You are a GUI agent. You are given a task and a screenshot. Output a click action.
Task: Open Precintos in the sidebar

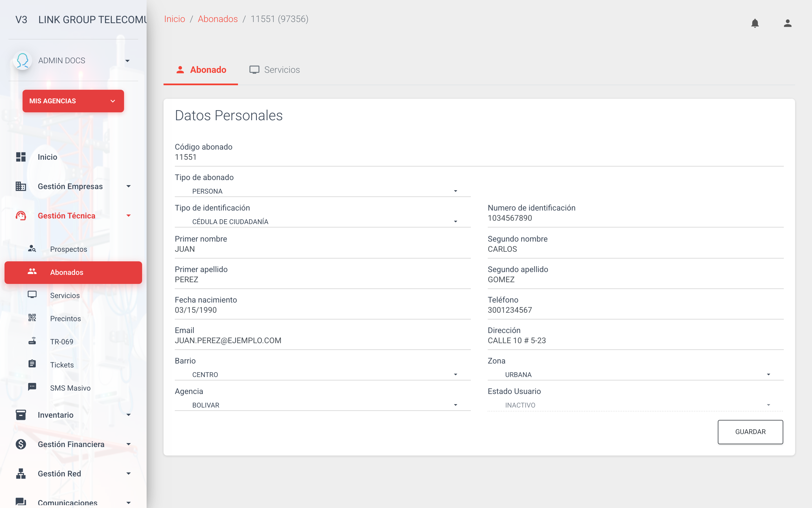[x=73, y=319]
